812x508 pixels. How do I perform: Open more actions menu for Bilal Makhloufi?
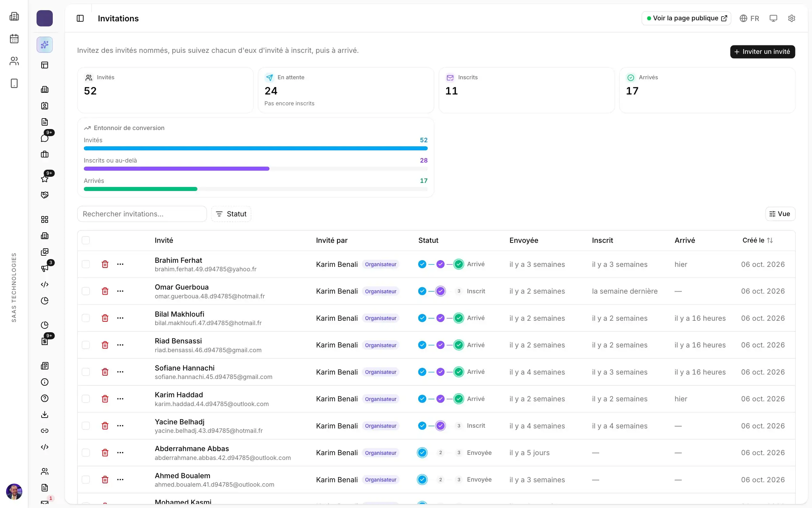[120, 318]
